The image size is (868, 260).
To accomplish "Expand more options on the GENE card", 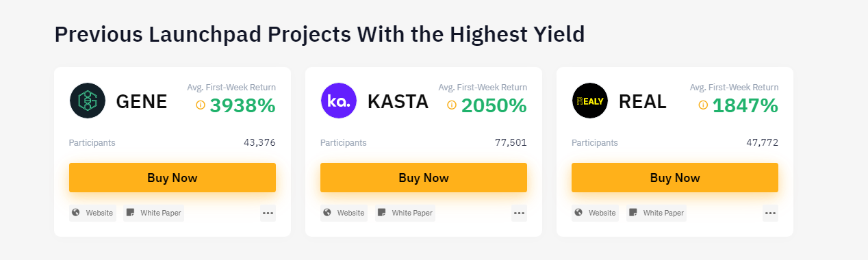I will [268, 213].
